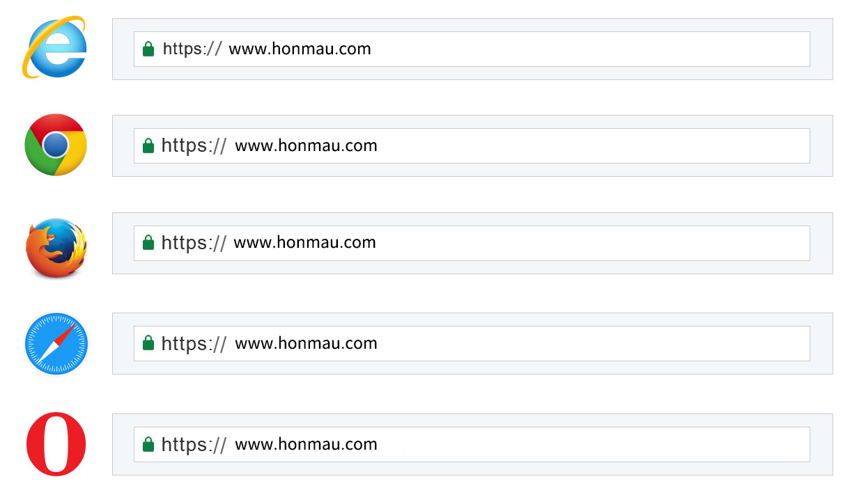Click the Google Chrome logo icon
This screenshot has width=859, height=504.
[56, 145]
